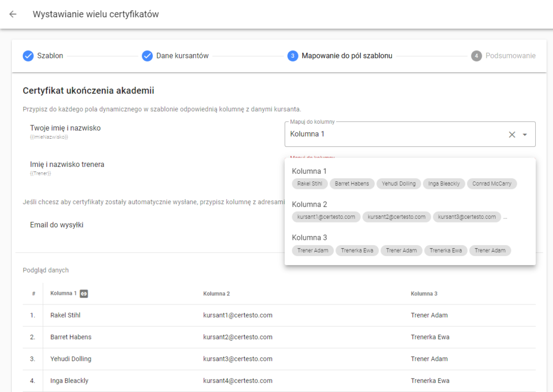Click the Email do wysyłki field label
The width and height of the screenshot is (553, 392).
56,225
